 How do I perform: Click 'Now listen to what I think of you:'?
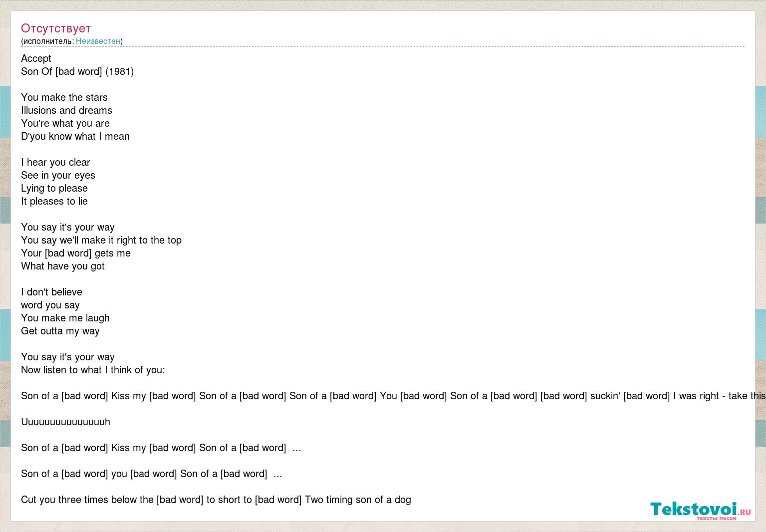93,370
